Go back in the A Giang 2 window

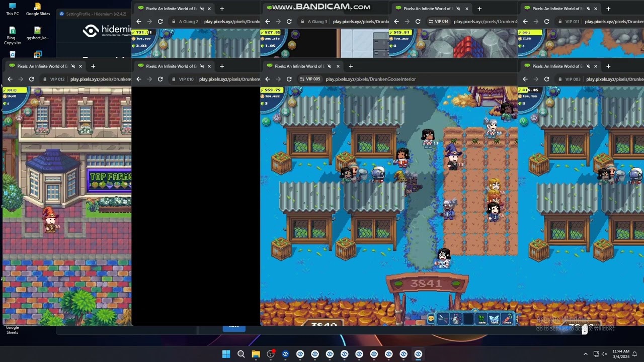(139, 22)
